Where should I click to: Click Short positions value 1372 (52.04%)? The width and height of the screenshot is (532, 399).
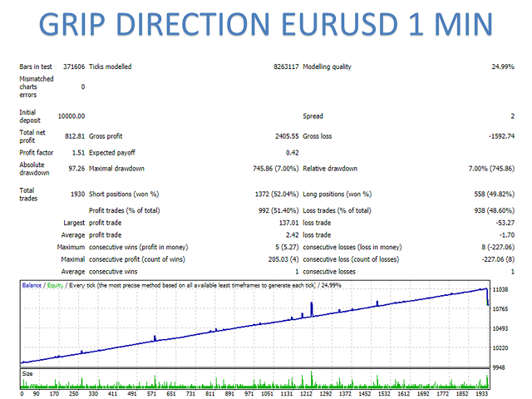[277, 194]
